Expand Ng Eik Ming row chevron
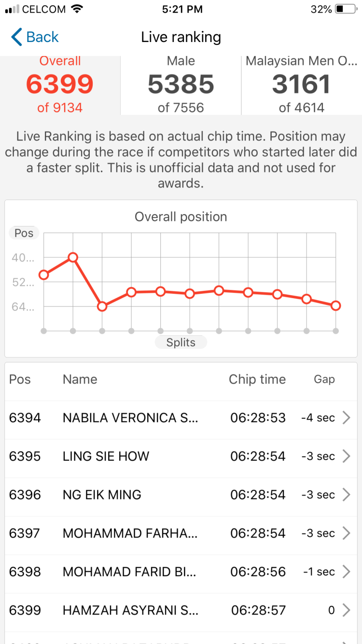This screenshot has width=362, height=644. tap(346, 495)
